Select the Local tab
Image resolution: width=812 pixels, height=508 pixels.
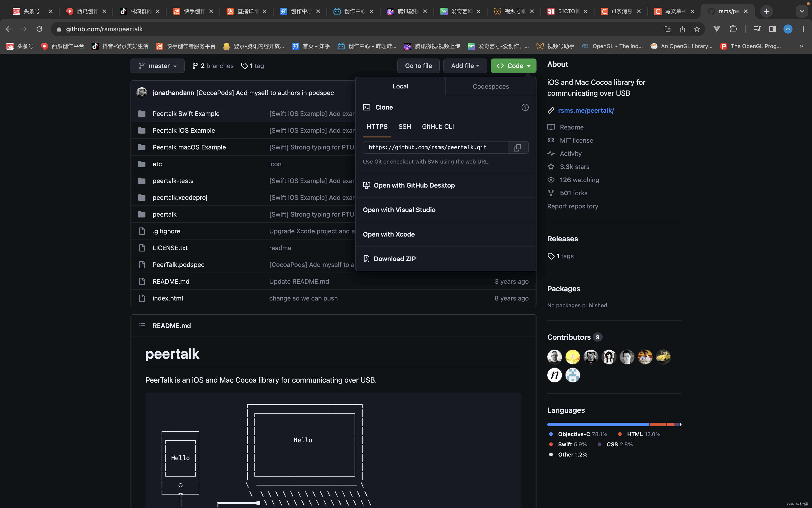(x=400, y=86)
